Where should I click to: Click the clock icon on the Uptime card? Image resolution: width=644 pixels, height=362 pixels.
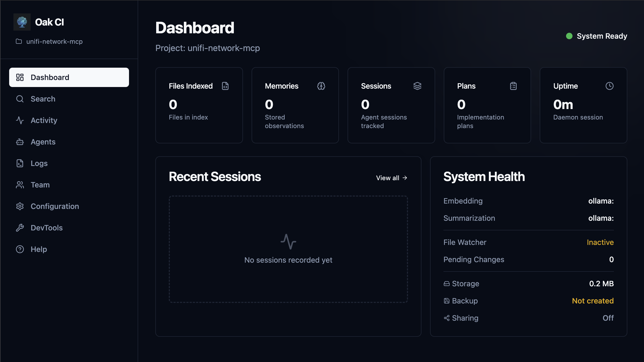click(610, 86)
